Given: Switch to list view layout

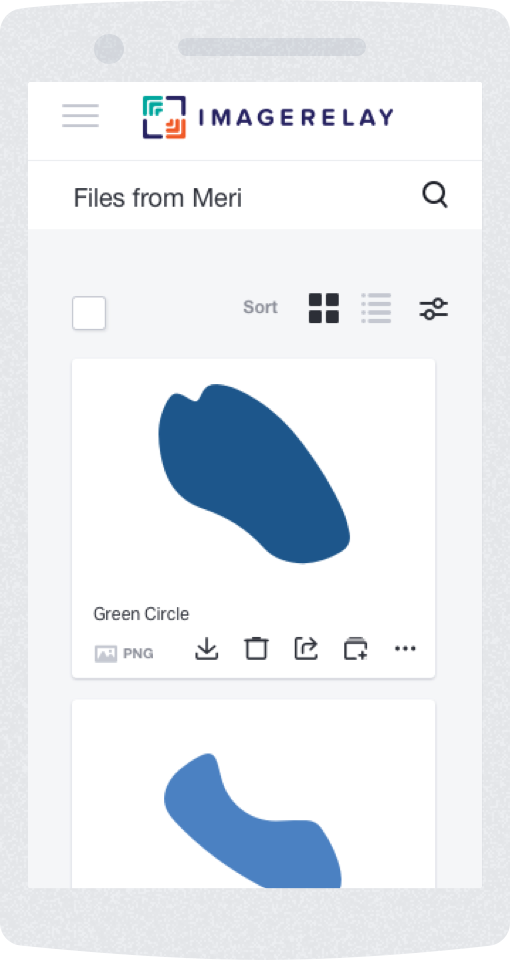Looking at the screenshot, I should (376, 308).
